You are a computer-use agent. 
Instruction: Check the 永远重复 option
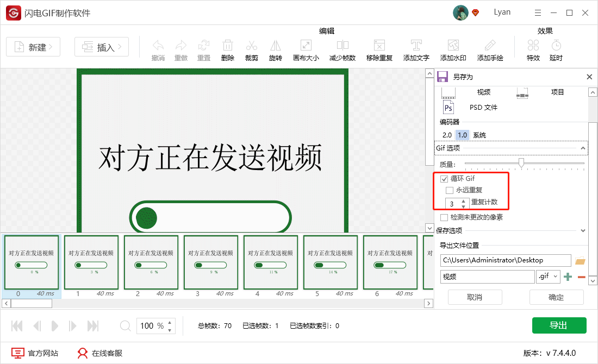click(450, 190)
